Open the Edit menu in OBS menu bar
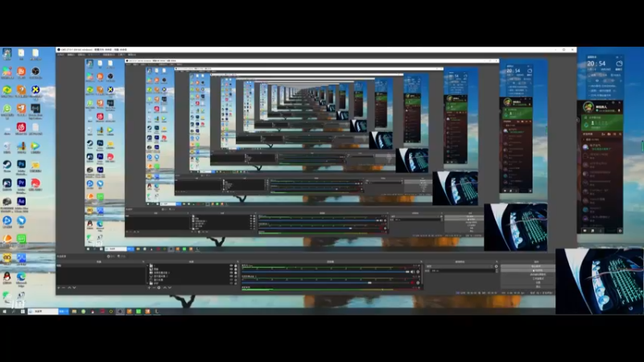Screen dimensions: 644x362 pos(71,55)
